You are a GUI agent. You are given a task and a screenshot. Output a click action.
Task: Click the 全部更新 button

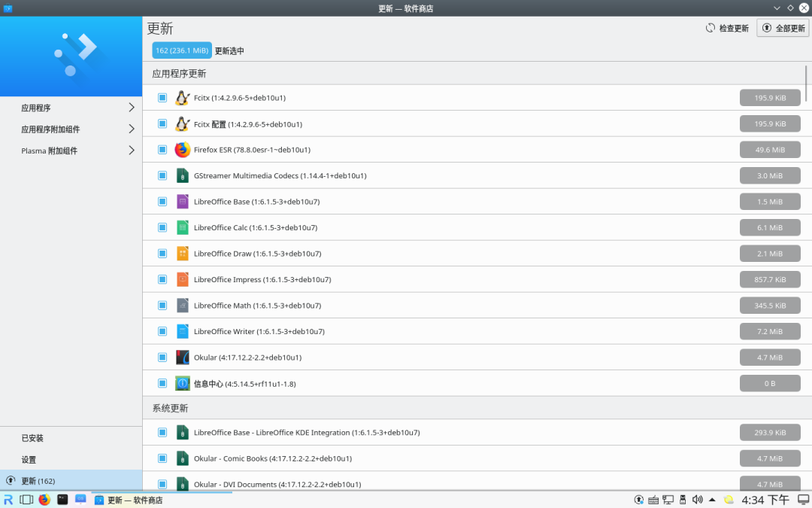coord(783,28)
